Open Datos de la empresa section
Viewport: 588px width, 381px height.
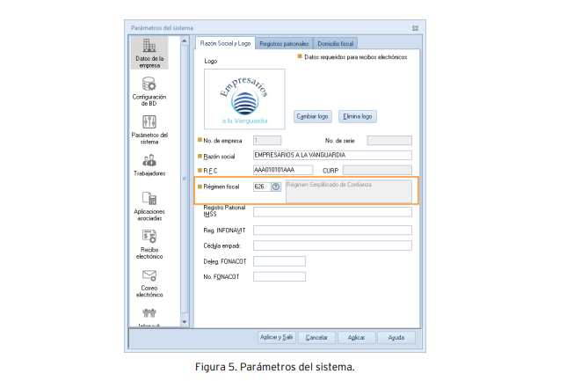pos(149,53)
